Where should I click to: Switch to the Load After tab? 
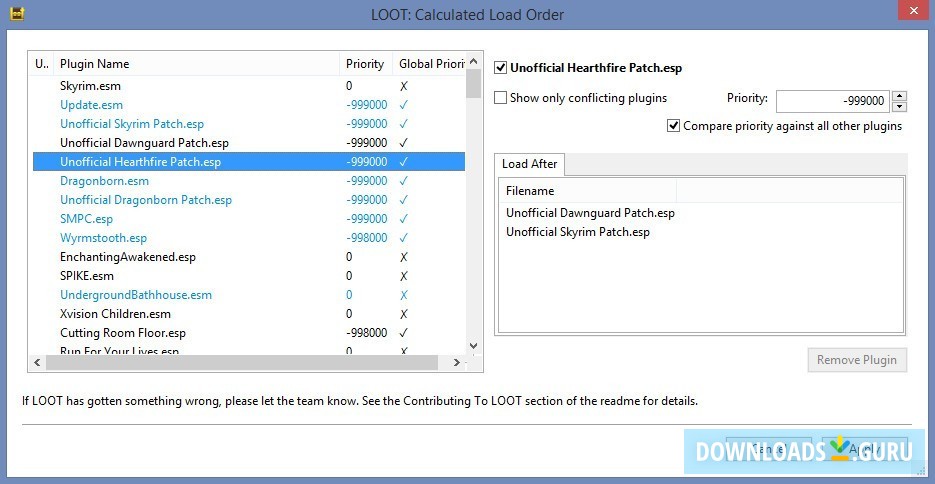530,164
